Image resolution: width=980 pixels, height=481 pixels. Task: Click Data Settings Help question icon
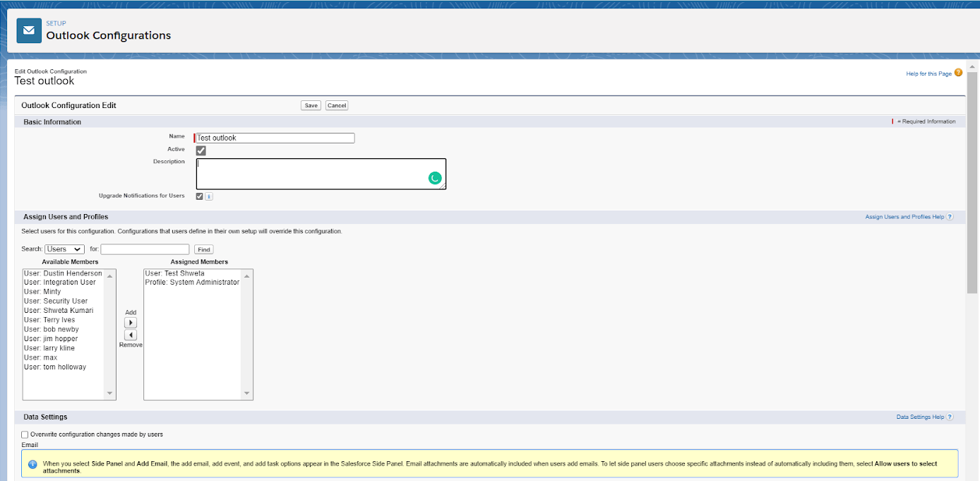coord(950,417)
